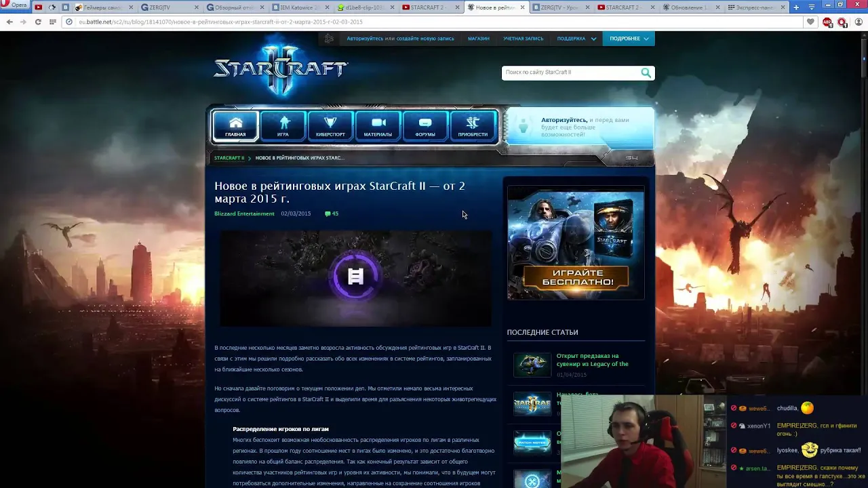Switch to the Обзорный tab
The image size is (868, 488).
235,7
